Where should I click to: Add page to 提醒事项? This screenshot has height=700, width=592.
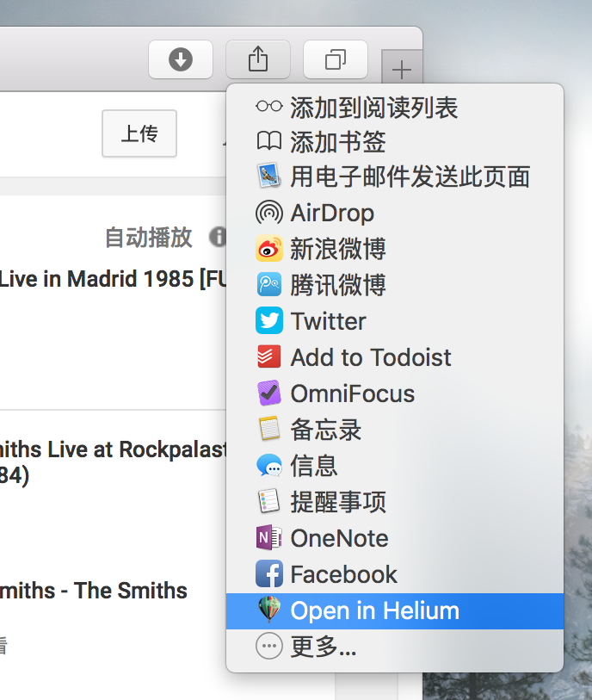pos(395,502)
